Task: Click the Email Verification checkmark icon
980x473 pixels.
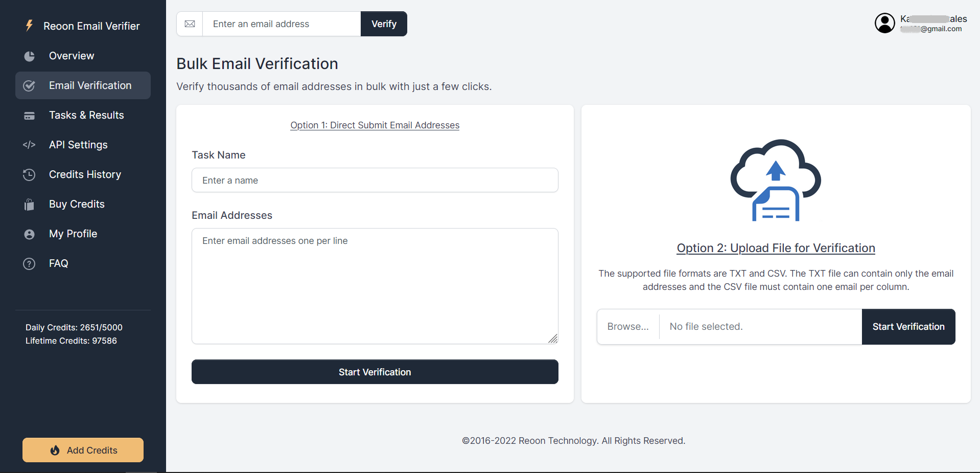Action: pos(29,86)
